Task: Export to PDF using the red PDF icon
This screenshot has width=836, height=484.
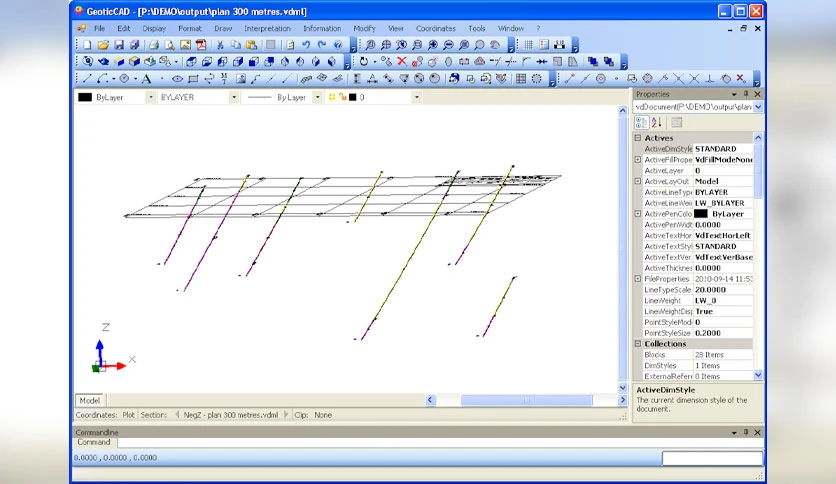Action: [x=201, y=45]
